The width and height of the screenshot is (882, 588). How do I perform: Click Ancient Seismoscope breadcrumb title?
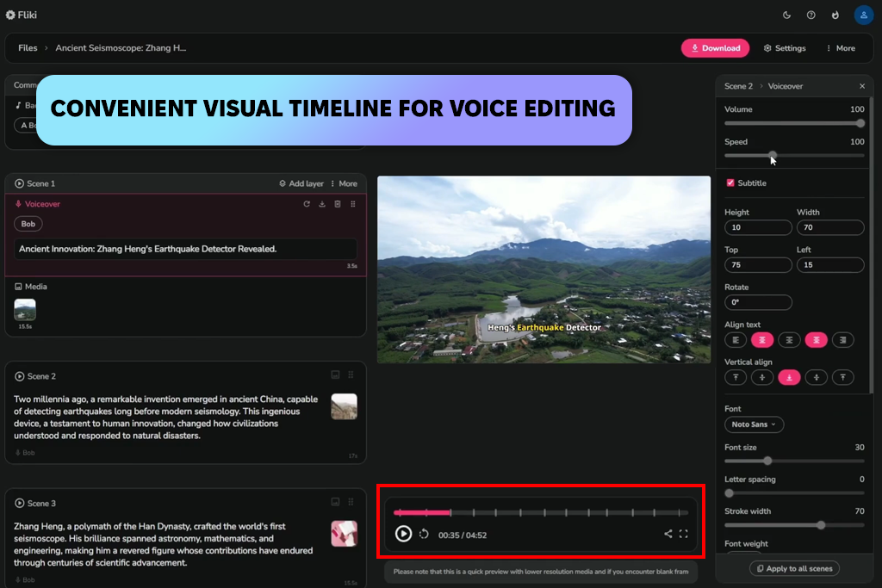tap(121, 48)
